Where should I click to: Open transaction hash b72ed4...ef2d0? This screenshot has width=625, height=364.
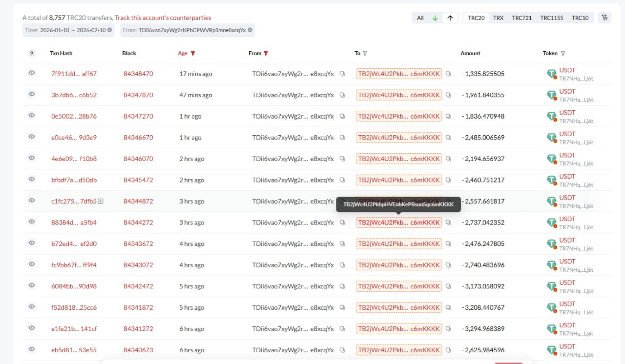point(74,243)
